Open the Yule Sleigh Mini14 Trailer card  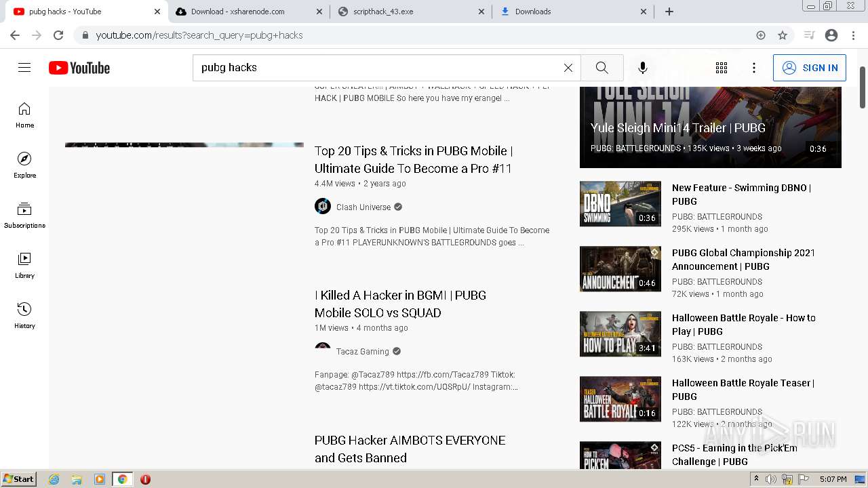pos(711,127)
